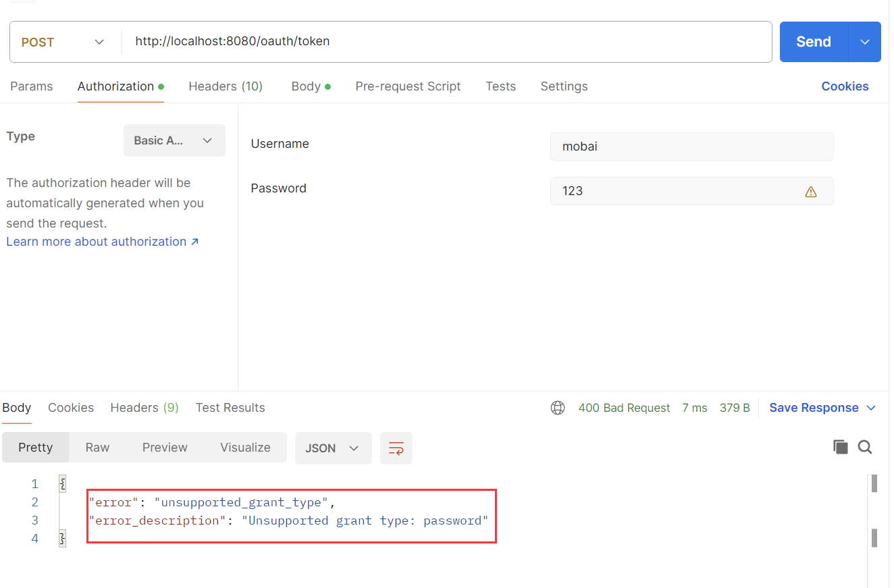894x588 pixels.
Task: Open the JSON format dropdown
Action: [x=333, y=448]
